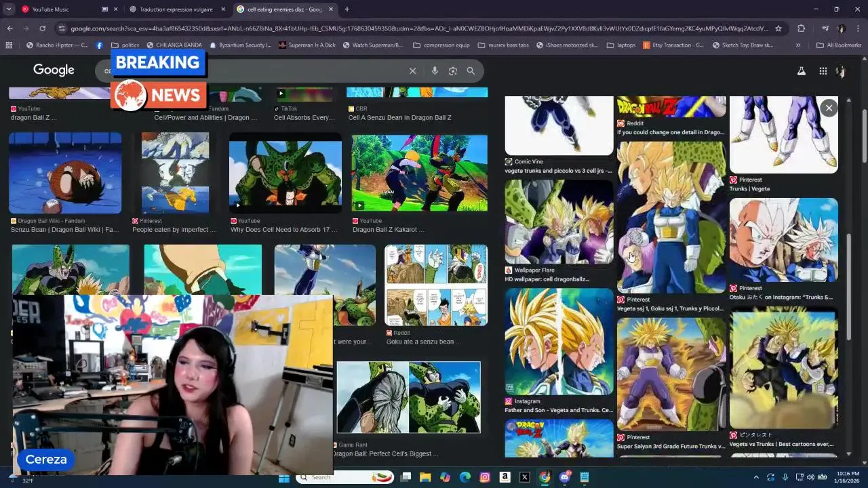Show hidden system tray icons
This screenshot has width=868, height=488.
(x=756, y=477)
